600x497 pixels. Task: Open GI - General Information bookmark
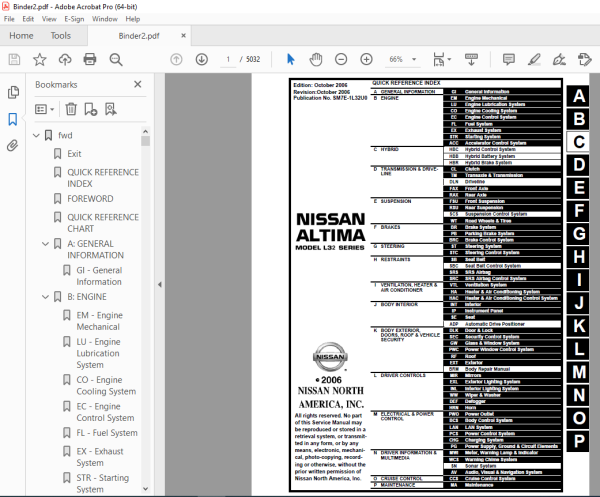(99, 276)
